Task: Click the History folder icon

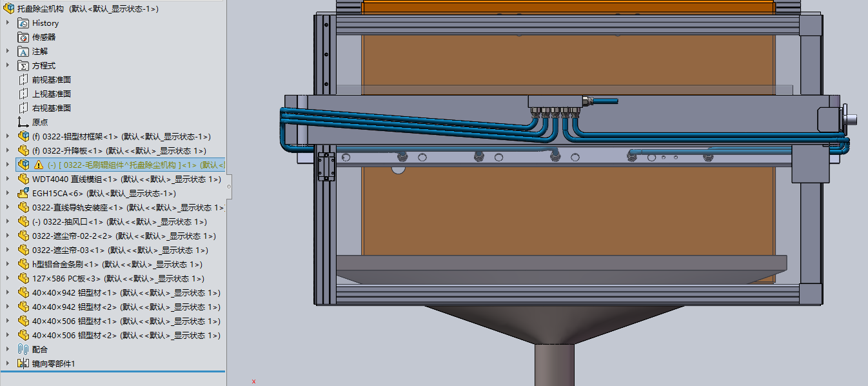Action: [x=23, y=23]
